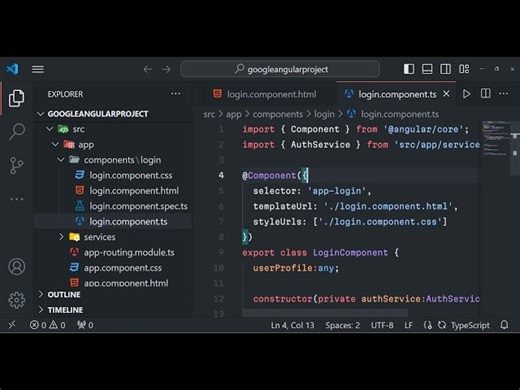The height and width of the screenshot is (390, 520).
Task: Click the googleangularproject command center search
Action: click(x=280, y=69)
